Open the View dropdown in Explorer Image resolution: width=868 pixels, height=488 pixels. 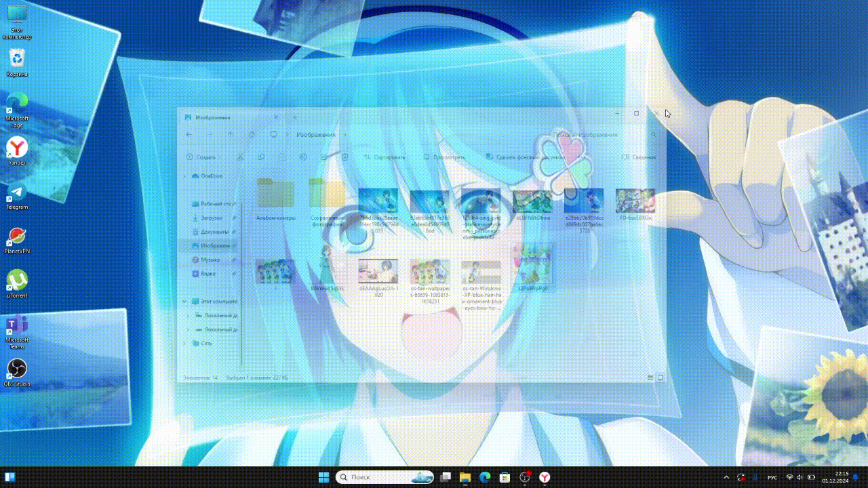(445, 157)
